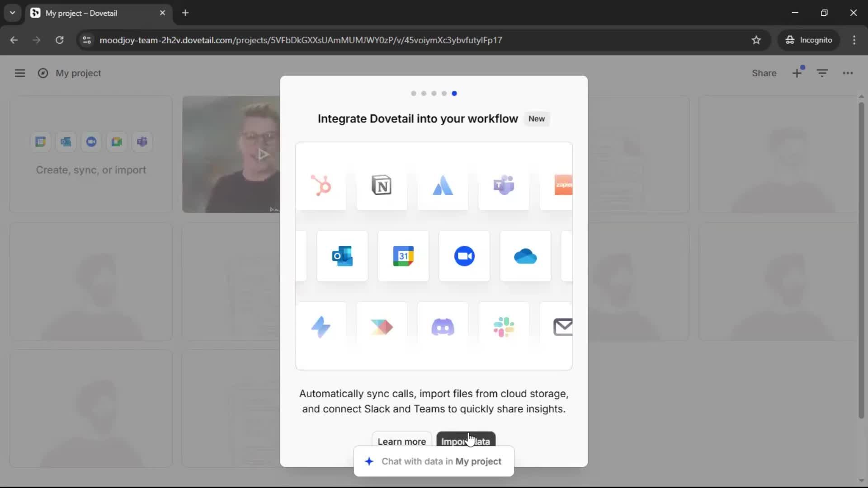Image resolution: width=868 pixels, height=488 pixels.
Task: Select the third carousel page dot
Action: point(434,94)
